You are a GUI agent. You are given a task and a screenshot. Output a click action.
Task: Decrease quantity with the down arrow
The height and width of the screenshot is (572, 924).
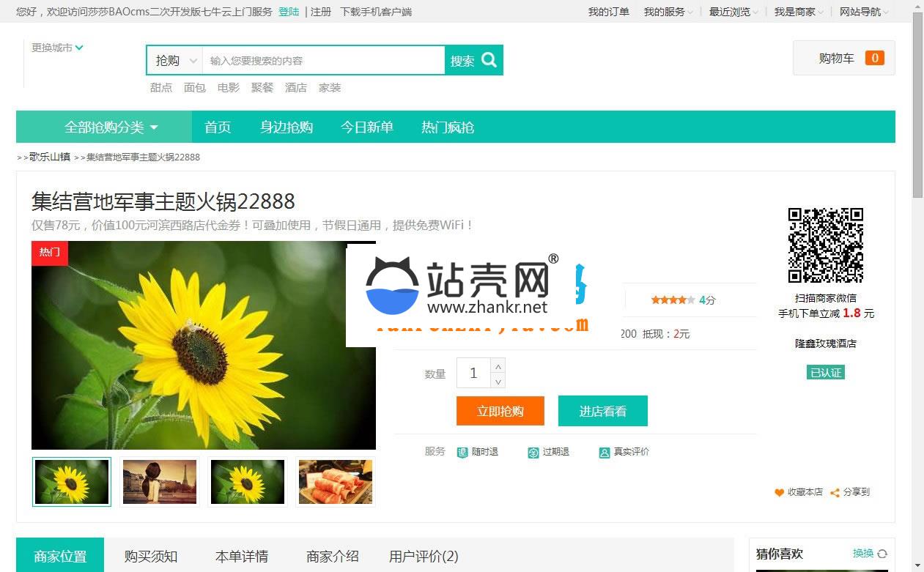pos(498,381)
